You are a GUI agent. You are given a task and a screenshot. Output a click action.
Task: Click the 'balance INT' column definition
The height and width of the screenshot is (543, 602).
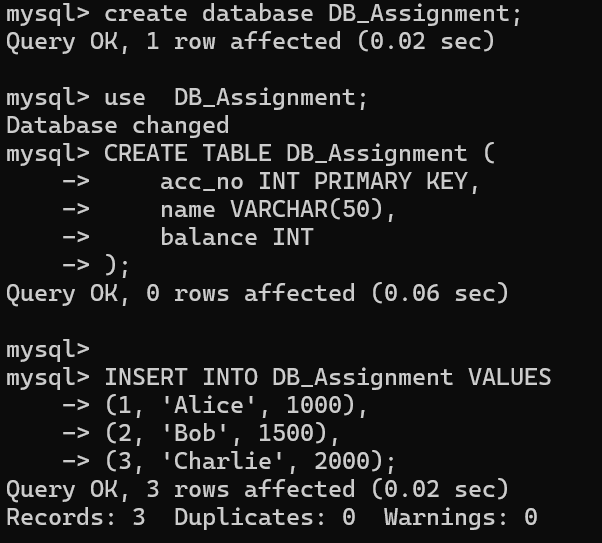click(x=236, y=238)
